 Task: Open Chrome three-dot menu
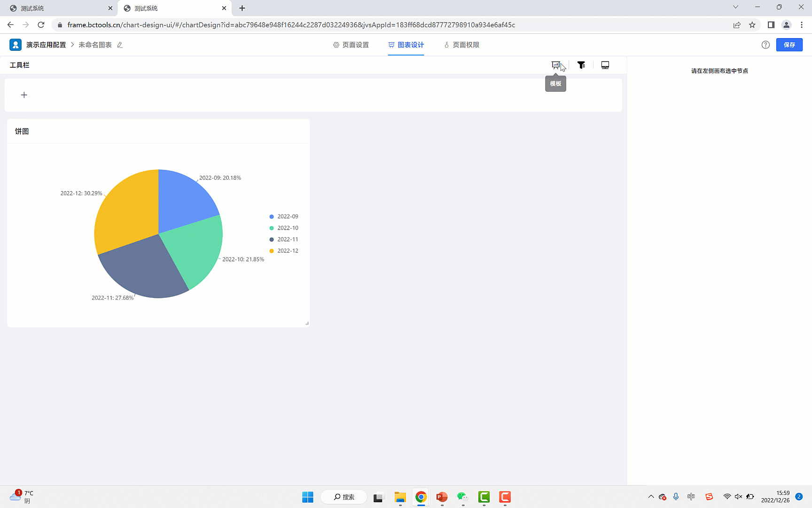coord(802,25)
